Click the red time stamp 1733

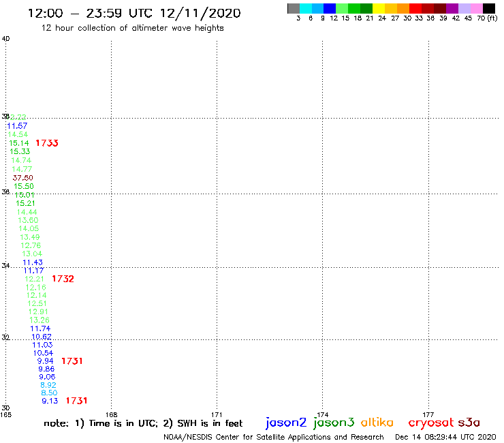[x=47, y=143]
